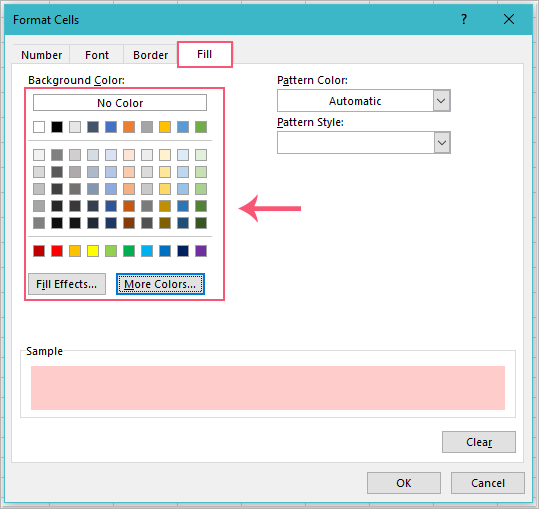Pick the royal blue swatch in top theme row
539x509 pixels.
111,127
